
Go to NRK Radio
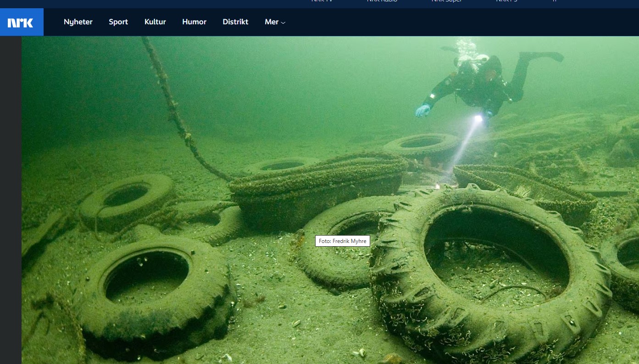click(x=382, y=2)
